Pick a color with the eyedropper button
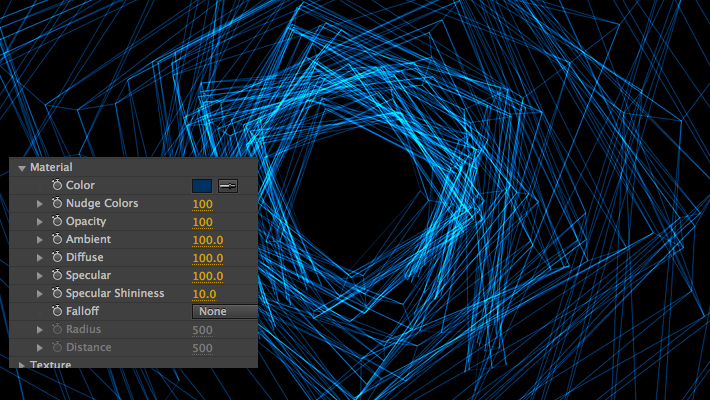Viewport: 710px width, 400px height. pos(228,186)
